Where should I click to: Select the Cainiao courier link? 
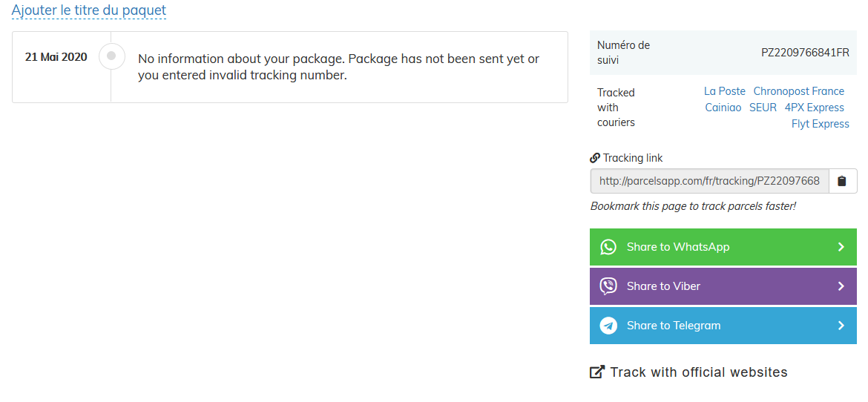tap(723, 108)
